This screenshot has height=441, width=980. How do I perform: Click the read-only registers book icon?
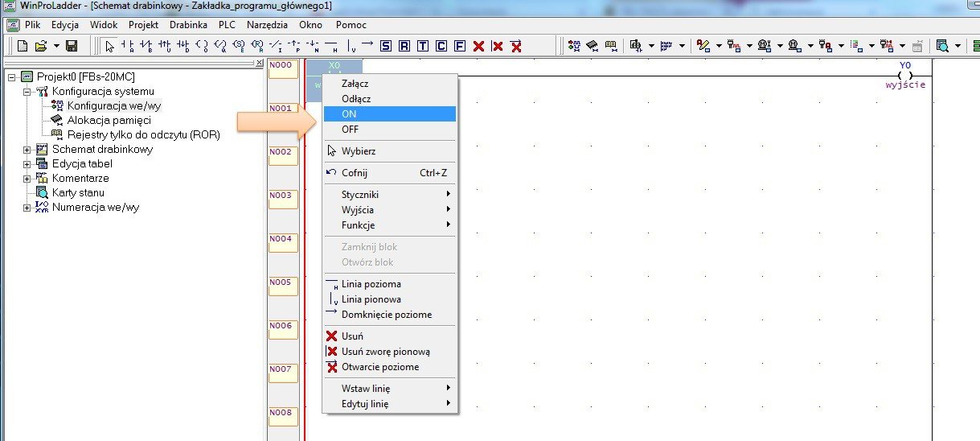[x=611, y=46]
